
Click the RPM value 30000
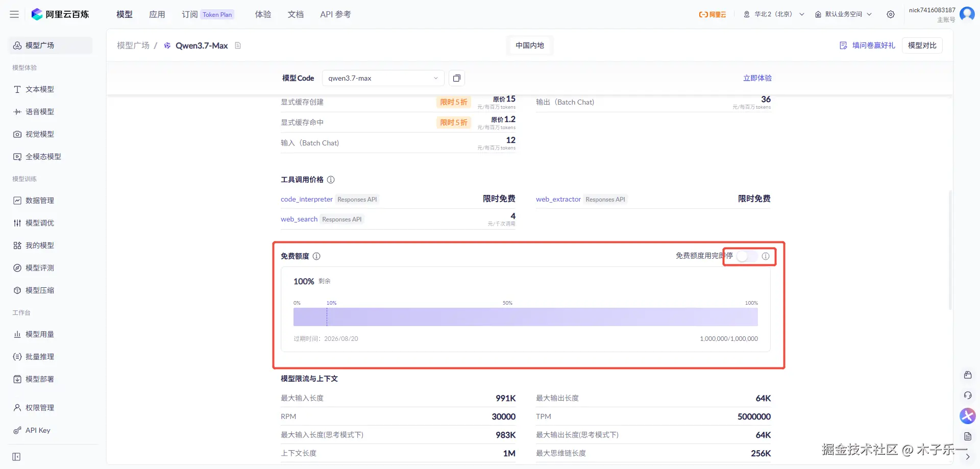pos(504,416)
